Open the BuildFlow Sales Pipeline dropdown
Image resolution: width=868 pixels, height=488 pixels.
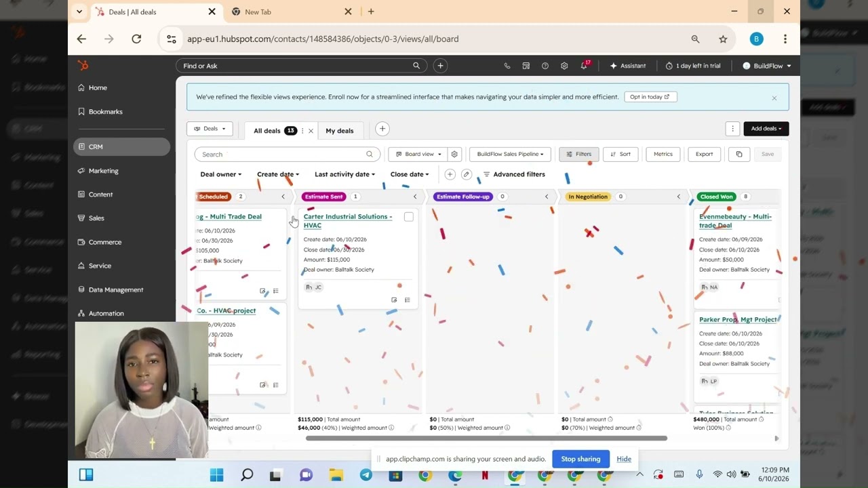click(510, 154)
